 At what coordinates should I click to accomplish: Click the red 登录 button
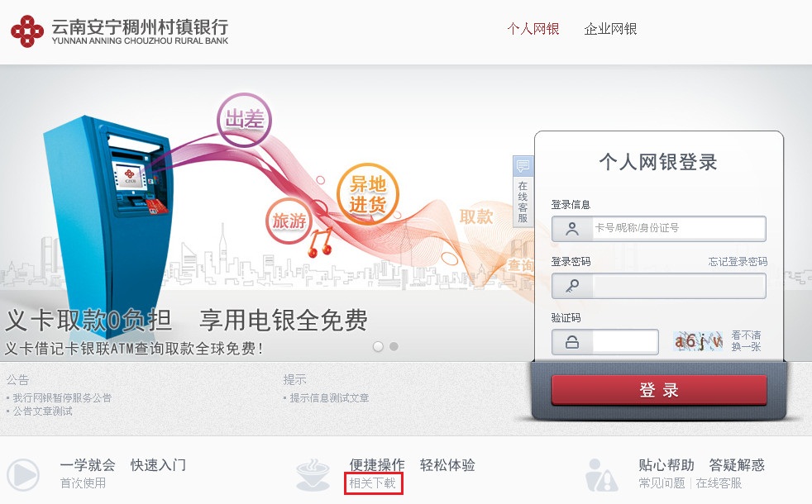coord(659,390)
